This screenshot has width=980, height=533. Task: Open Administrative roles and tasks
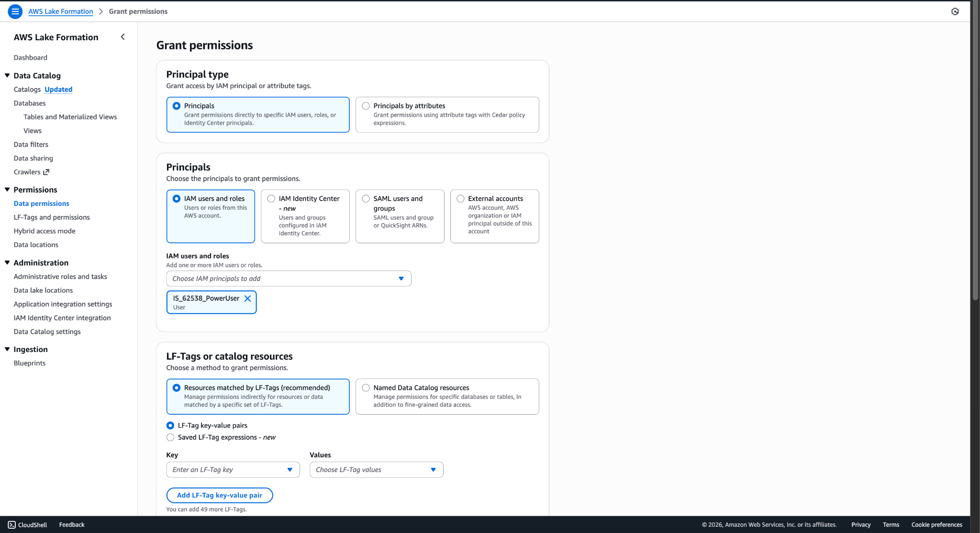click(x=60, y=277)
